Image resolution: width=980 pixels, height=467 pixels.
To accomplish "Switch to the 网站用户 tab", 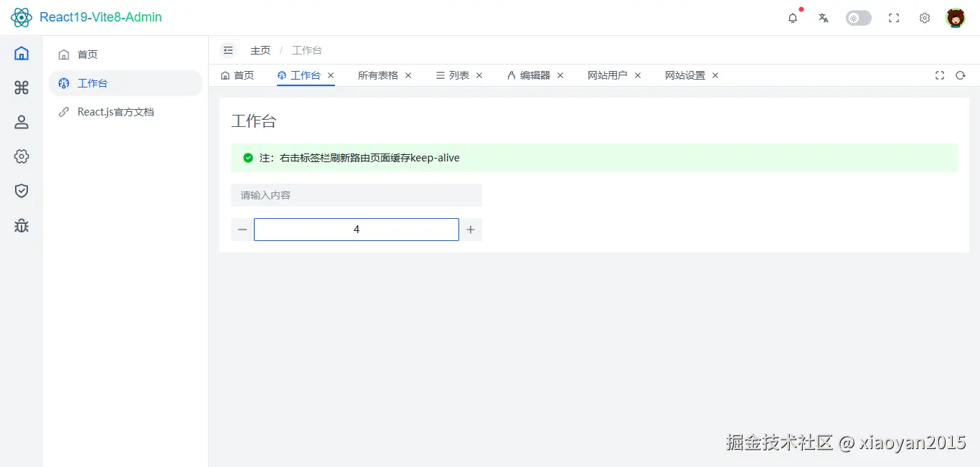I will [608, 75].
